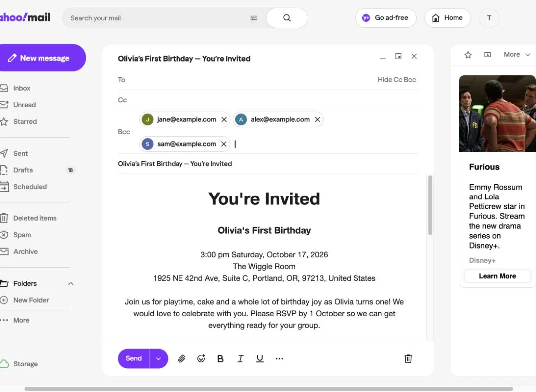Image resolution: width=536 pixels, height=392 pixels.
Task: Open the emoji picker icon
Action: (x=201, y=358)
